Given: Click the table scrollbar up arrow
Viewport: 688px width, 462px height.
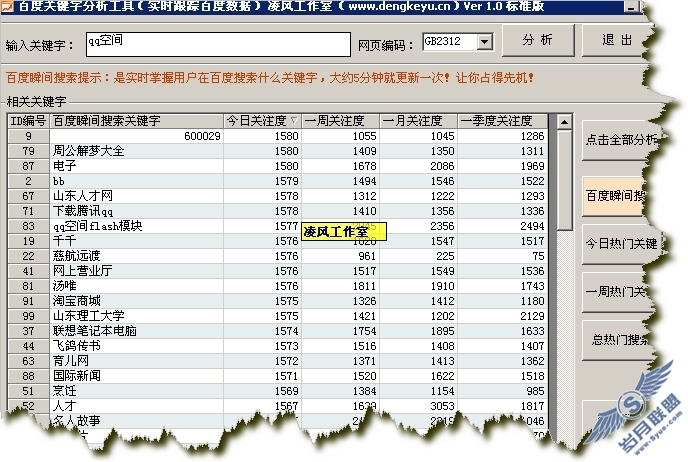Looking at the screenshot, I should pyautogui.click(x=564, y=122).
